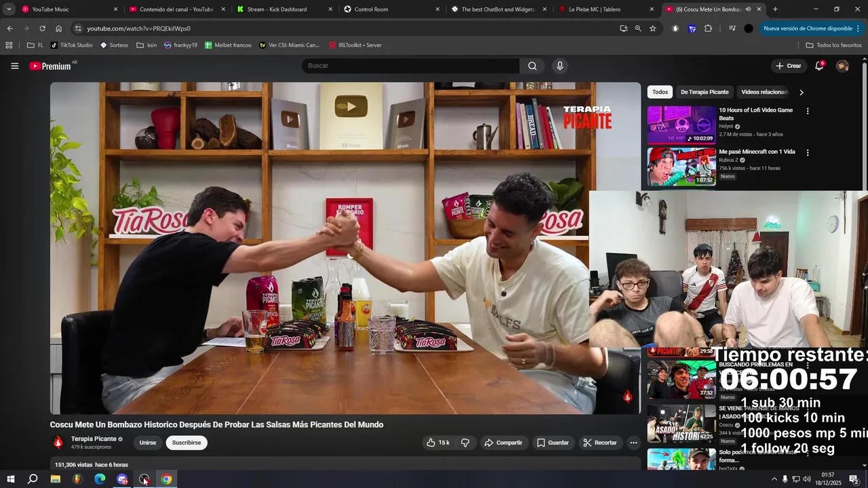Click the blue arrow extension icon
The image size is (868, 488).
coord(692,28)
